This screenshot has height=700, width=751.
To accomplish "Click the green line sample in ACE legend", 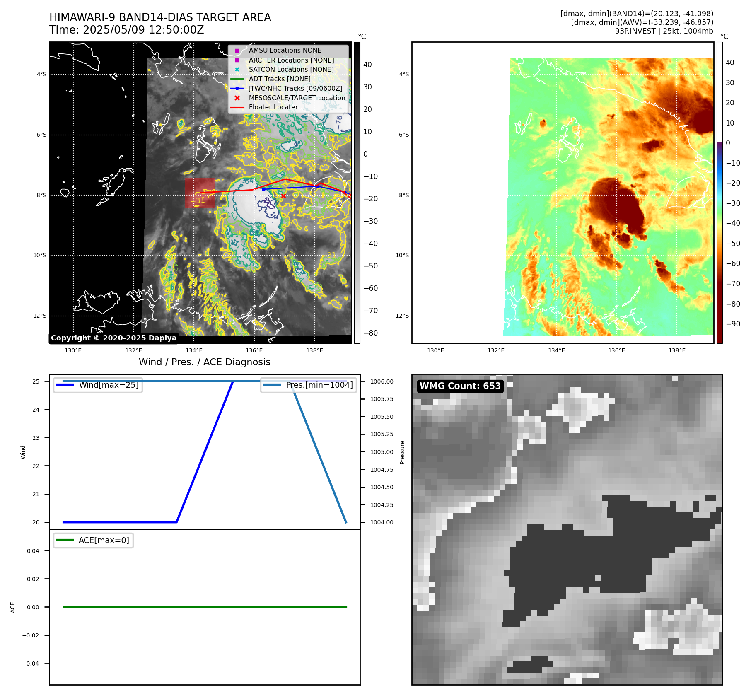I will coord(65,540).
